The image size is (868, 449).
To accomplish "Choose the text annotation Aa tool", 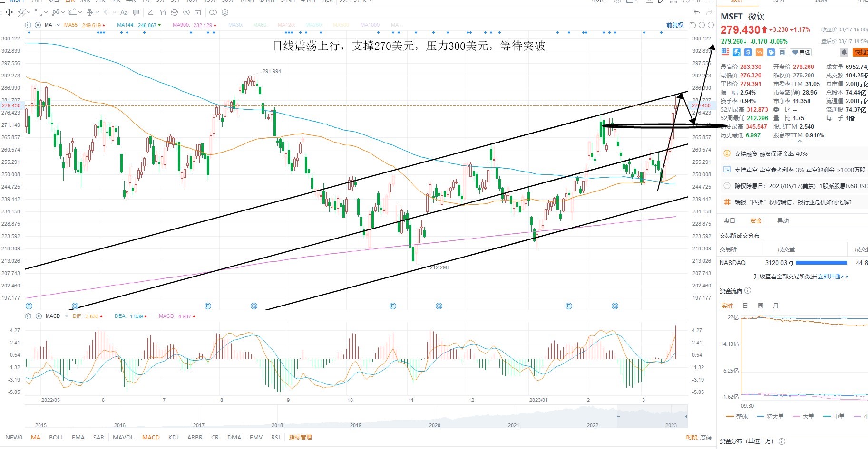I will pyautogui.click(x=124, y=12).
